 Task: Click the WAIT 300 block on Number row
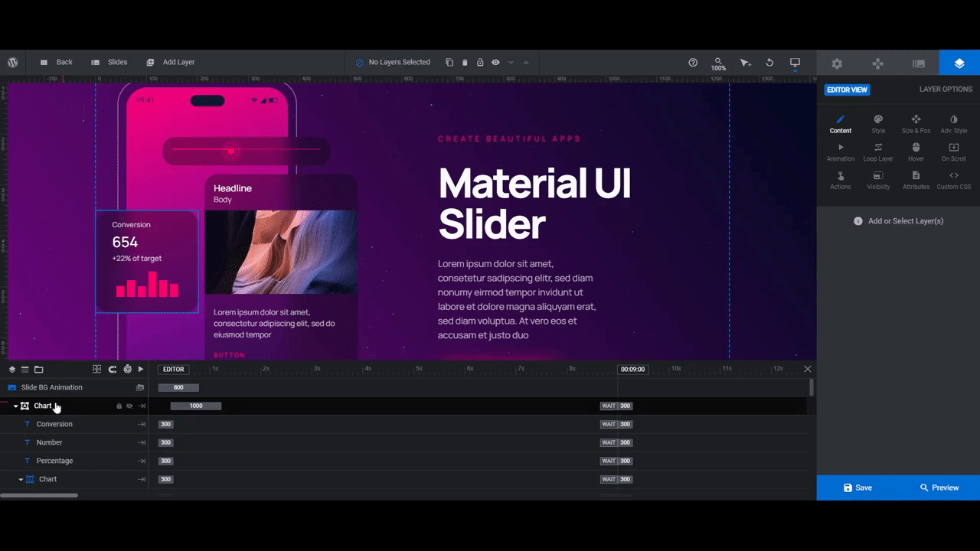coord(616,442)
